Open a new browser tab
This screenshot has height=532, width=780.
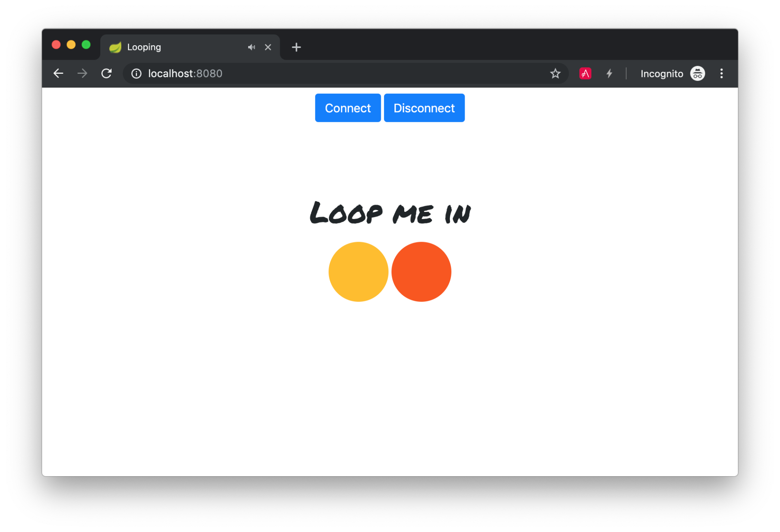[296, 47]
